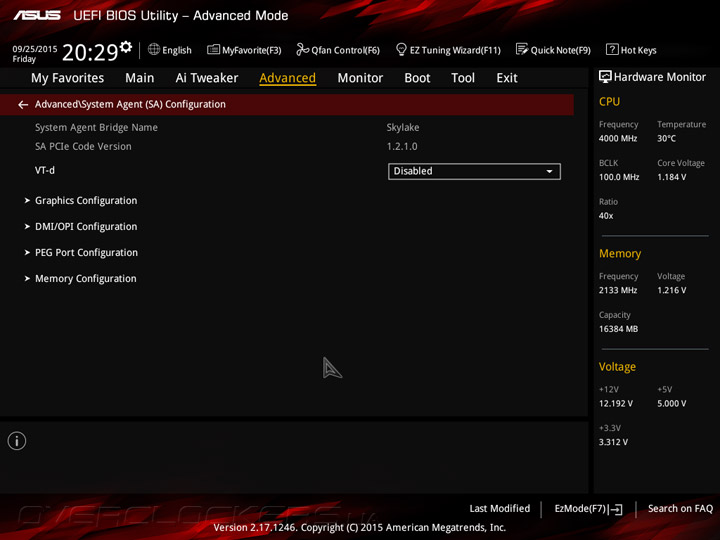Open Qfan Control fan icon
The width and height of the screenshot is (720, 540).
[x=303, y=50]
